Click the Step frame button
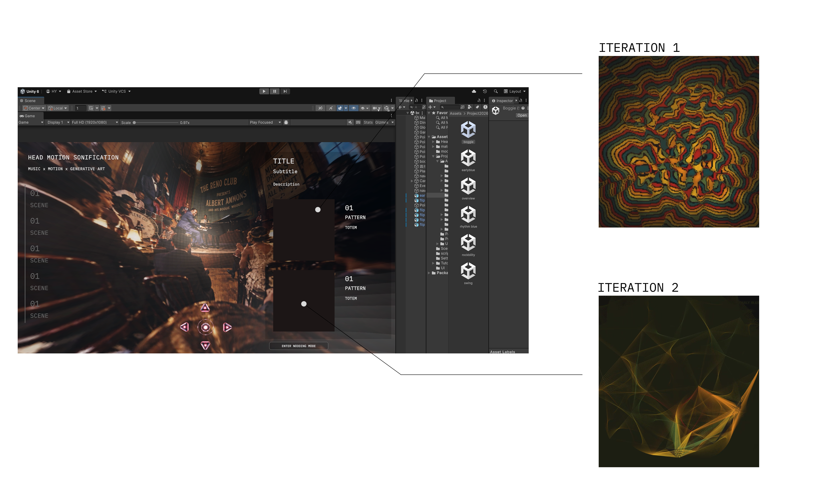Screen dimensions: 818x504 (285, 91)
